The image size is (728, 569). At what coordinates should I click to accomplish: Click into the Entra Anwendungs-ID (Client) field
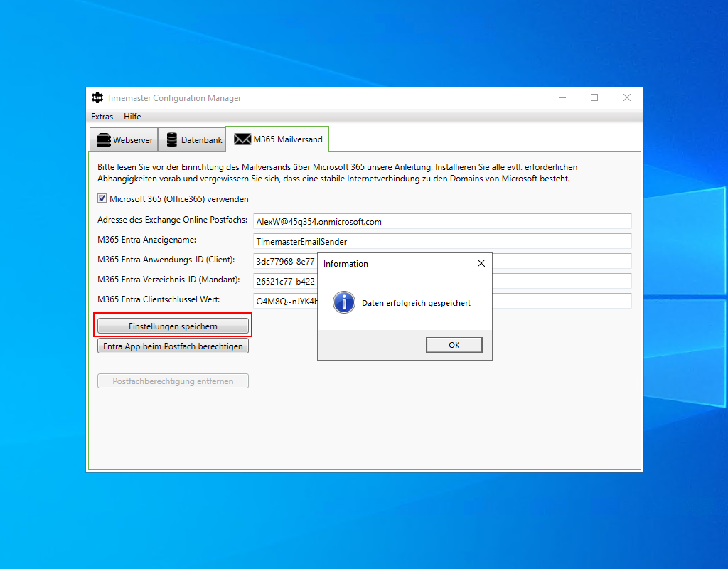point(284,261)
